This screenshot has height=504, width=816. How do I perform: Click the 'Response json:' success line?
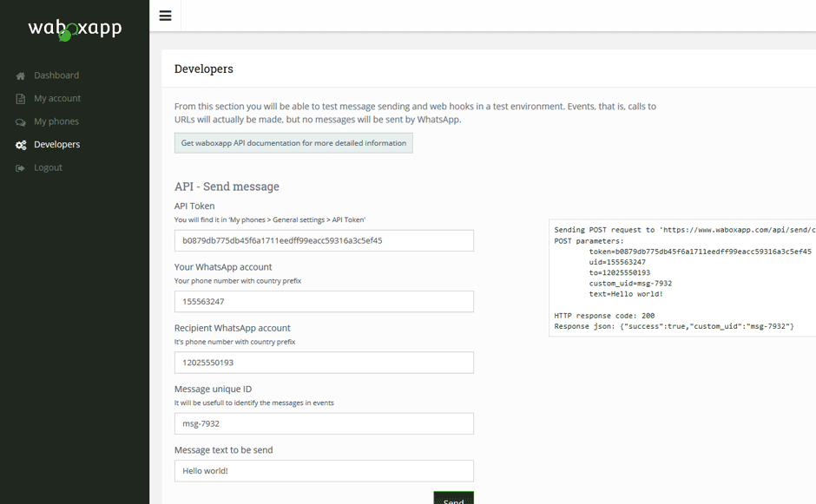click(x=674, y=326)
